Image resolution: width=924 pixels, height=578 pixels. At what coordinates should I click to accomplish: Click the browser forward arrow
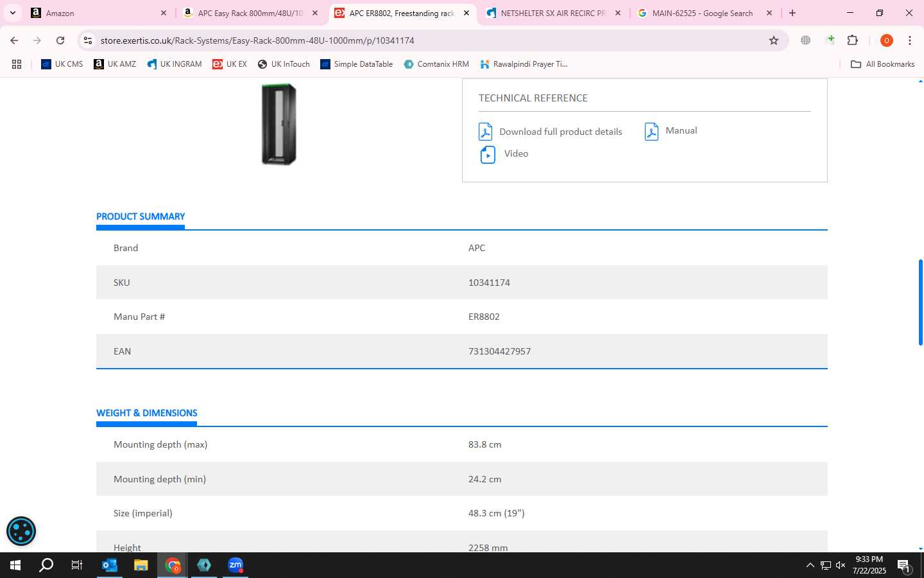(37, 40)
